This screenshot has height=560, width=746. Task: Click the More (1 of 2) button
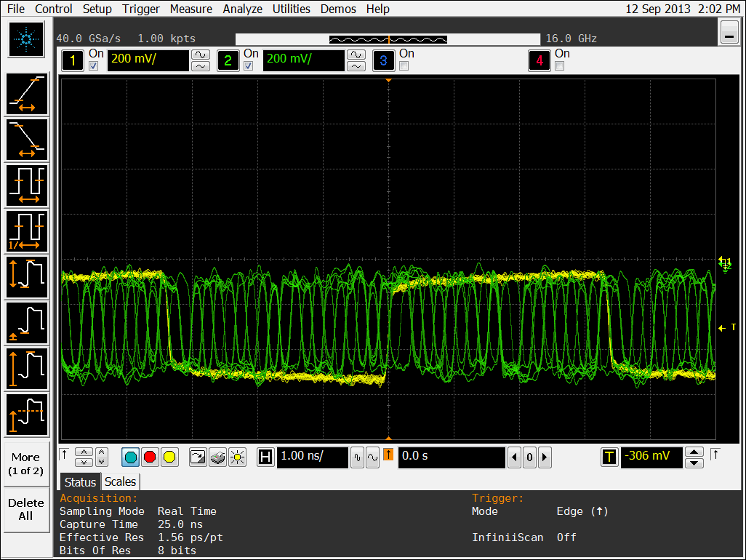[26, 464]
